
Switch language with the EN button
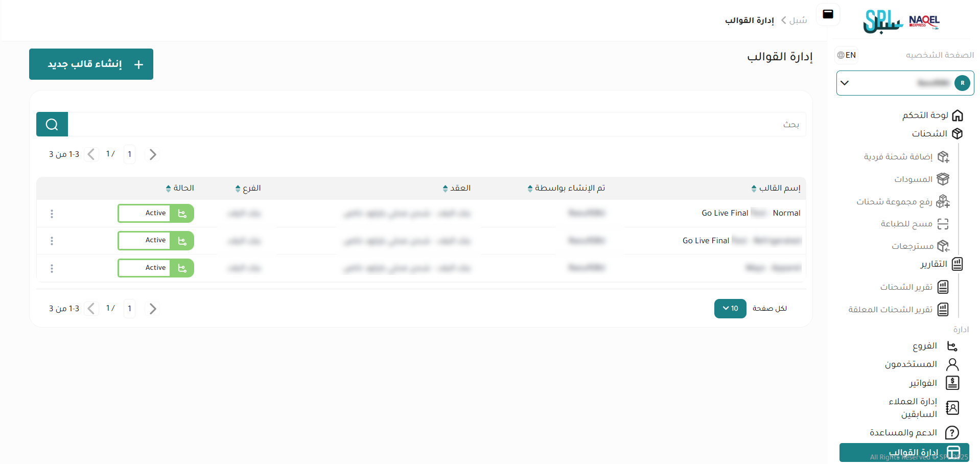[x=847, y=55]
